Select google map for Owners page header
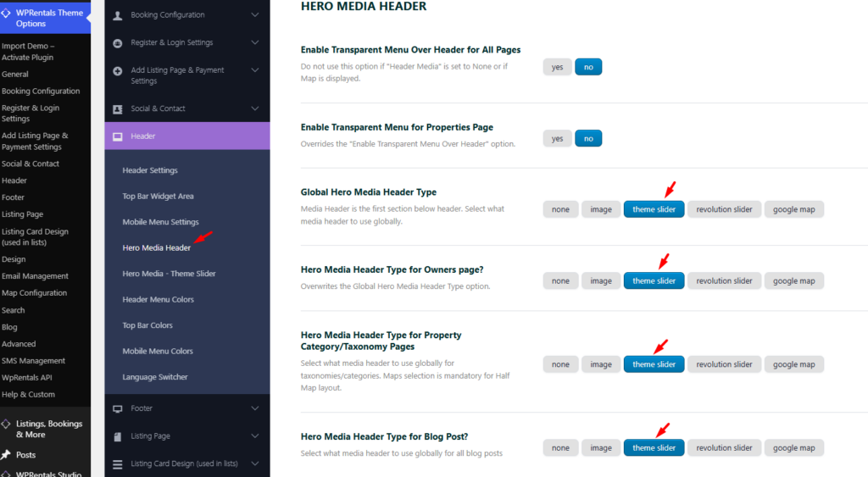 tap(793, 280)
